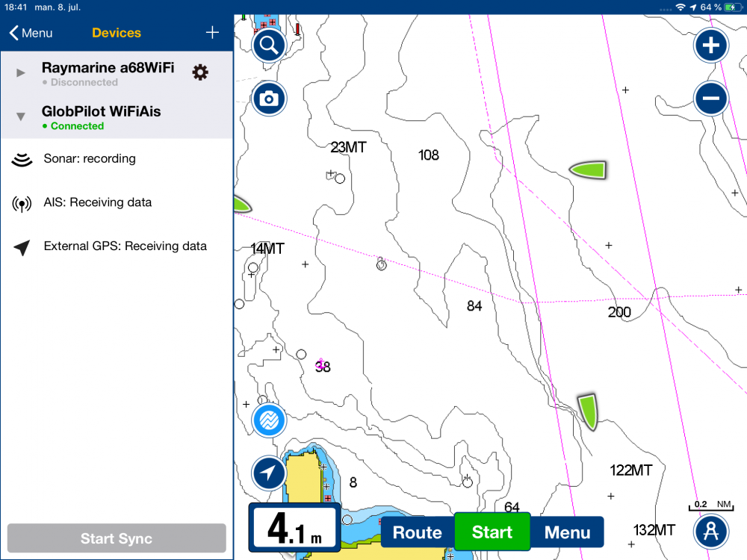The image size is (747, 560).
Task: Open Raymarine a68WiFi settings gear
Action: pyautogui.click(x=200, y=72)
